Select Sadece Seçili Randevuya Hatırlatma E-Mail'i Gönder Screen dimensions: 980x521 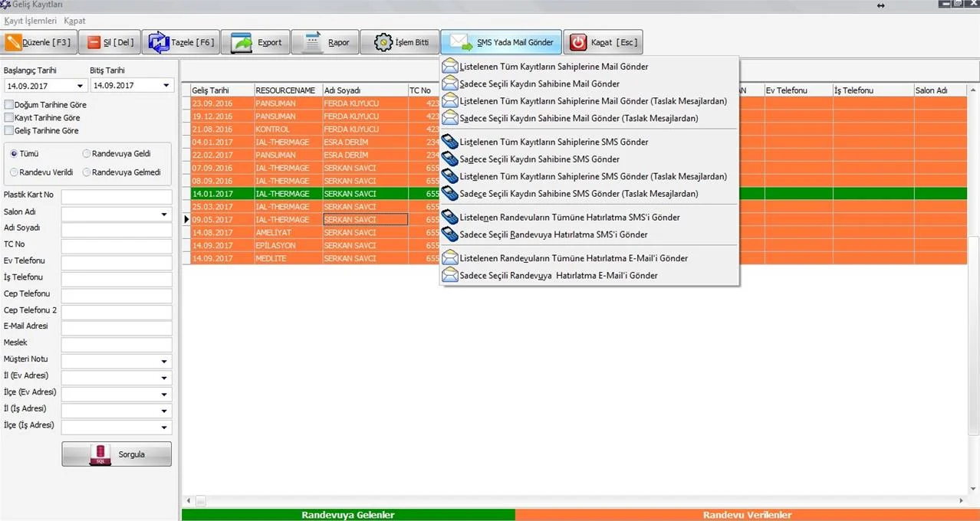(x=589, y=275)
